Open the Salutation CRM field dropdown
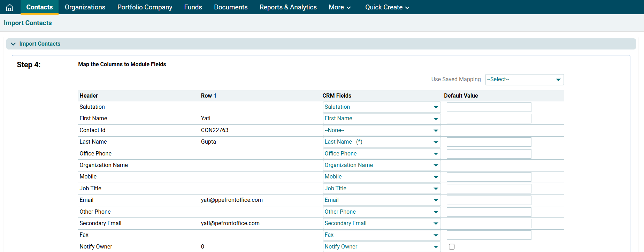644x252 pixels. (381, 107)
